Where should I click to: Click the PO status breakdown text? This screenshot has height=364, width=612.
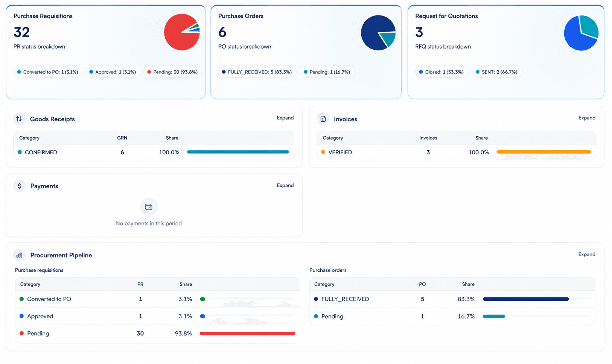coord(245,47)
